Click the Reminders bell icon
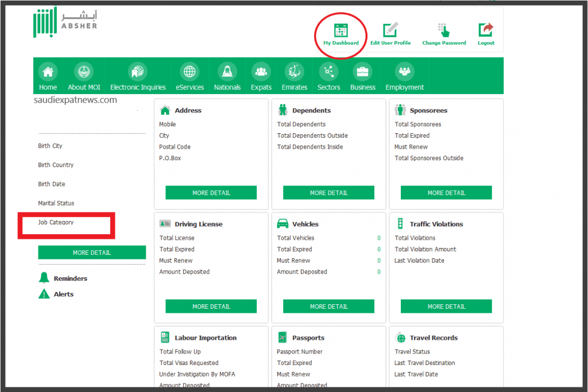This screenshot has height=392, width=588. tap(44, 278)
